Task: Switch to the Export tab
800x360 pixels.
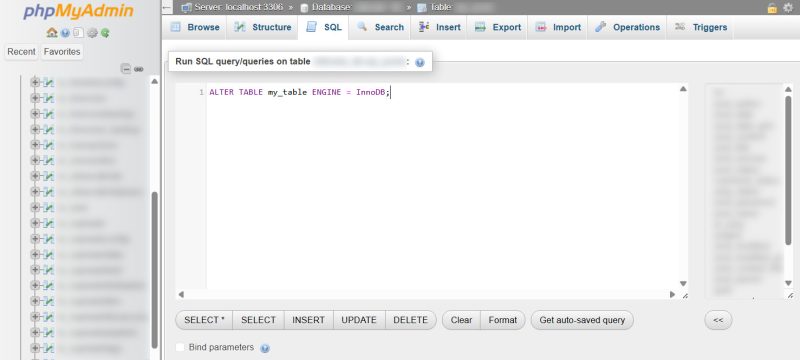Action: point(498,28)
